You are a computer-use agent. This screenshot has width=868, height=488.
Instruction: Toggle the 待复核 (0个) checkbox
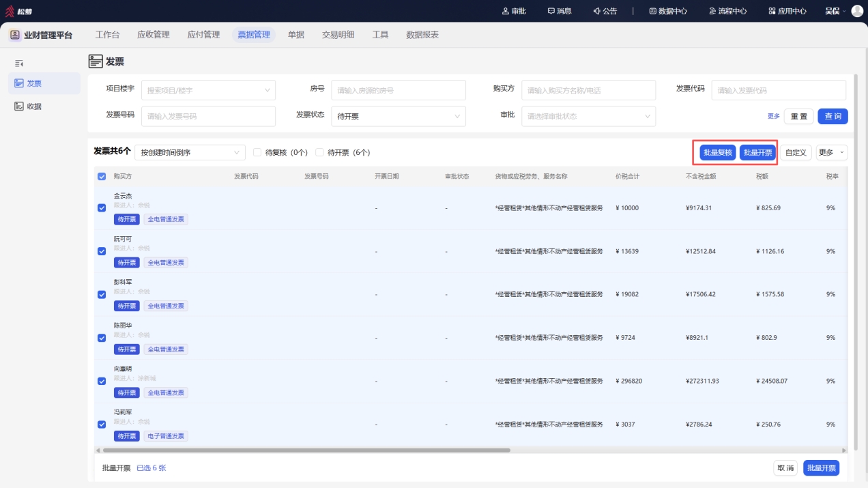257,152
